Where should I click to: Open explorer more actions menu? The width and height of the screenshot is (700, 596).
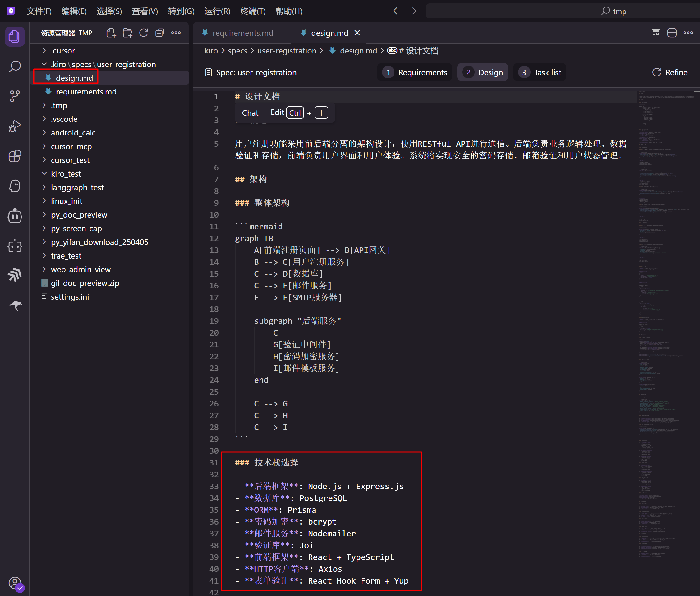pos(176,33)
